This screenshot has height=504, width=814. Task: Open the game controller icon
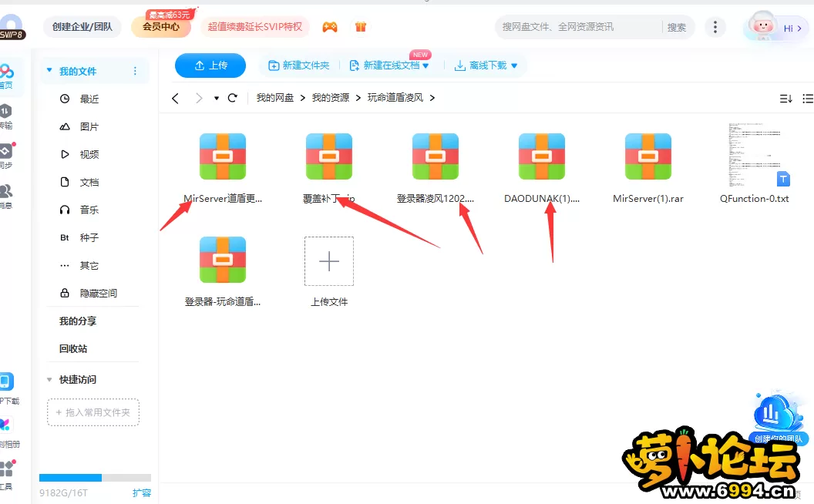coord(330,26)
